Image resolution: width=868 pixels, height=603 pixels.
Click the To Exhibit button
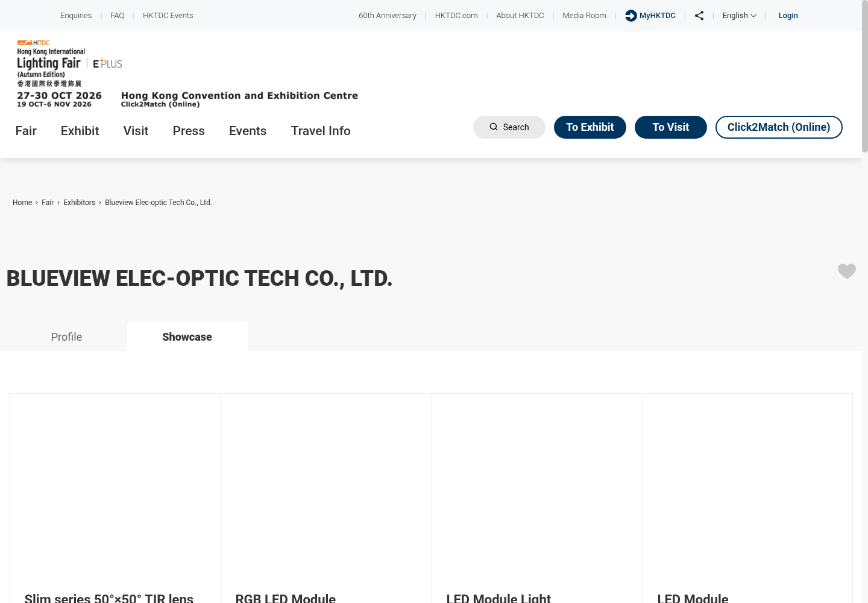[x=590, y=127]
